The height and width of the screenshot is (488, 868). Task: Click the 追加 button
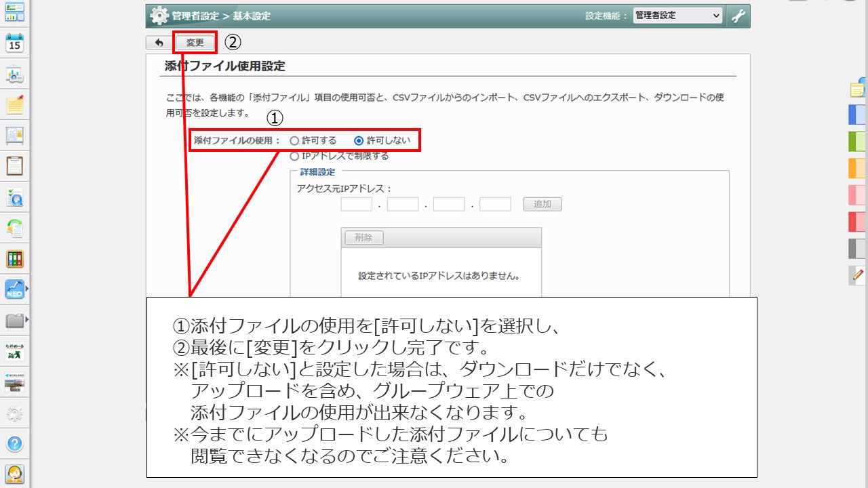click(x=542, y=204)
